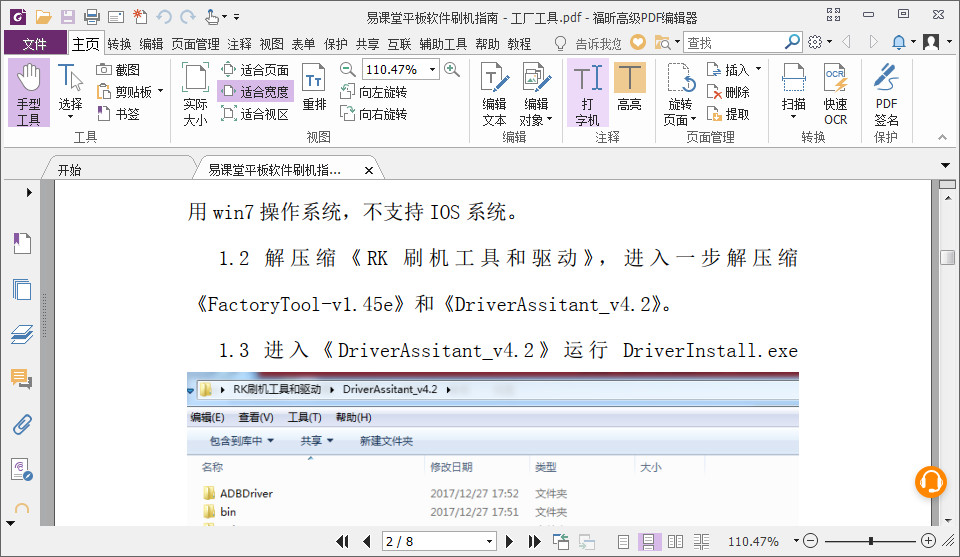The height and width of the screenshot is (557, 960).
Task: Toggle Continuous page view in status bar
Action: [648, 542]
